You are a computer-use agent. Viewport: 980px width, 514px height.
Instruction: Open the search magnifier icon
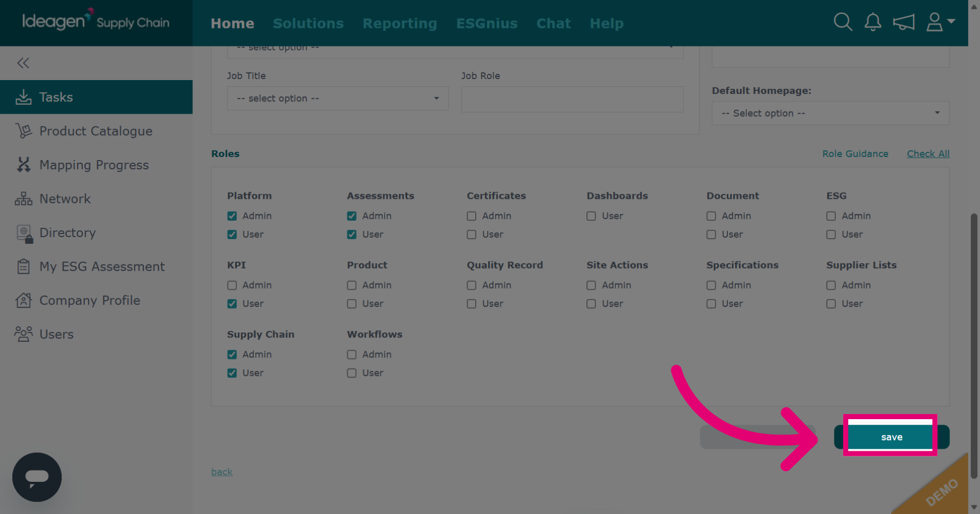click(x=843, y=22)
